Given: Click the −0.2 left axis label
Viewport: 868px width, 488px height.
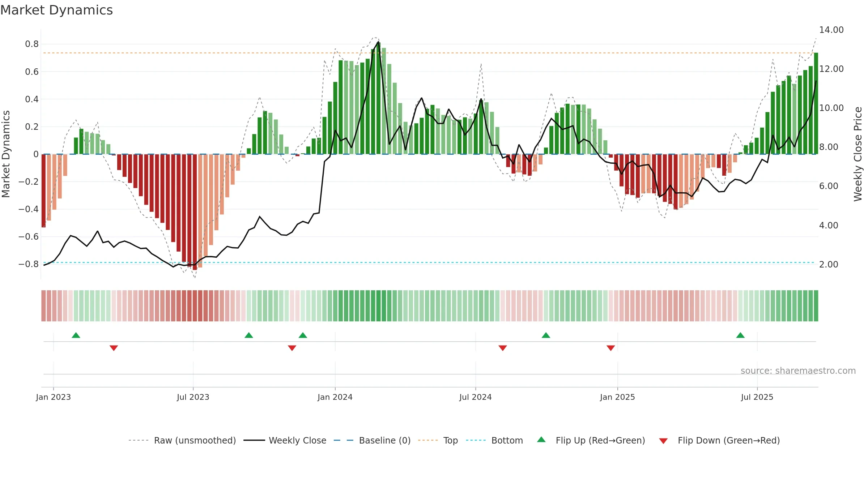Looking at the screenshot, I should point(29,181).
